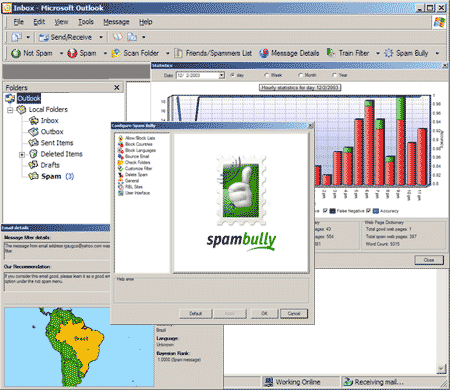
Task: Open the Friends/Spammers List
Action: [213, 53]
